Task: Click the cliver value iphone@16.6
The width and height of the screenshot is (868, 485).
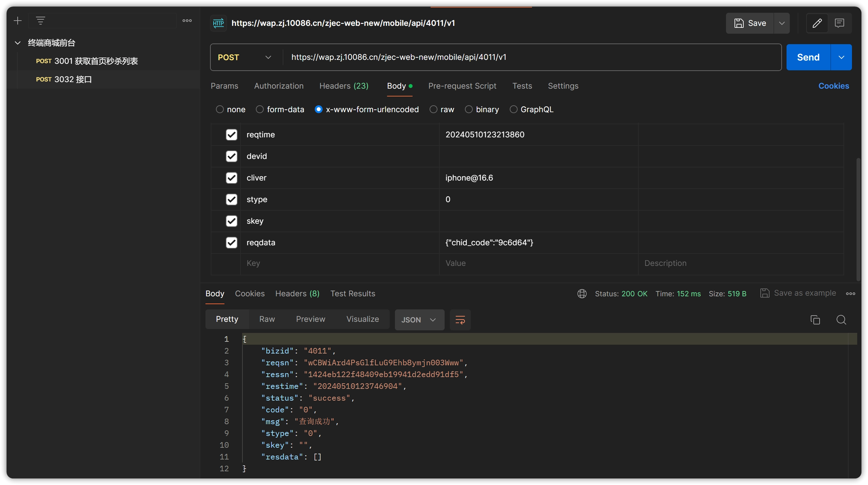Action: click(x=469, y=178)
